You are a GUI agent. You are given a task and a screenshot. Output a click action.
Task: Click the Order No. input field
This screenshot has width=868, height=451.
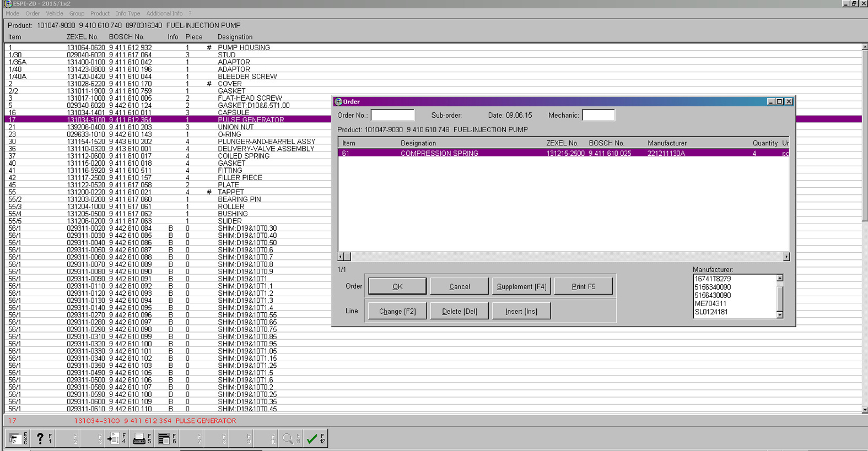pyautogui.click(x=392, y=115)
